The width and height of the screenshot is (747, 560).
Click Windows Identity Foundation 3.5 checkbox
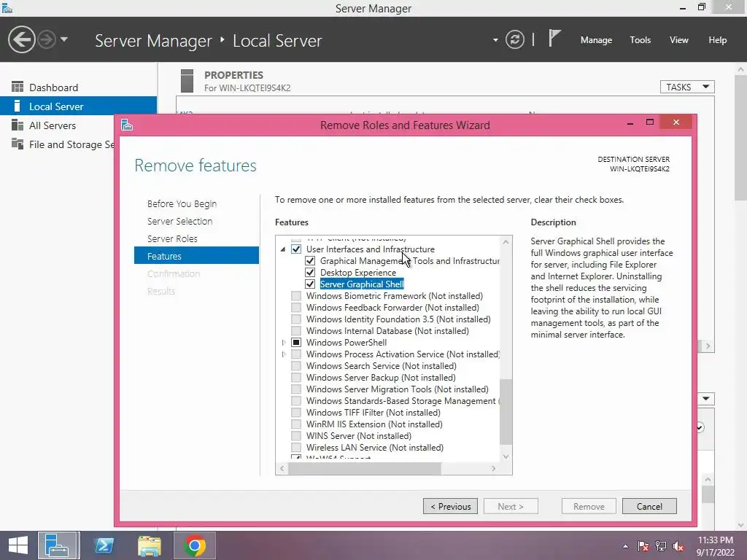pyautogui.click(x=296, y=319)
